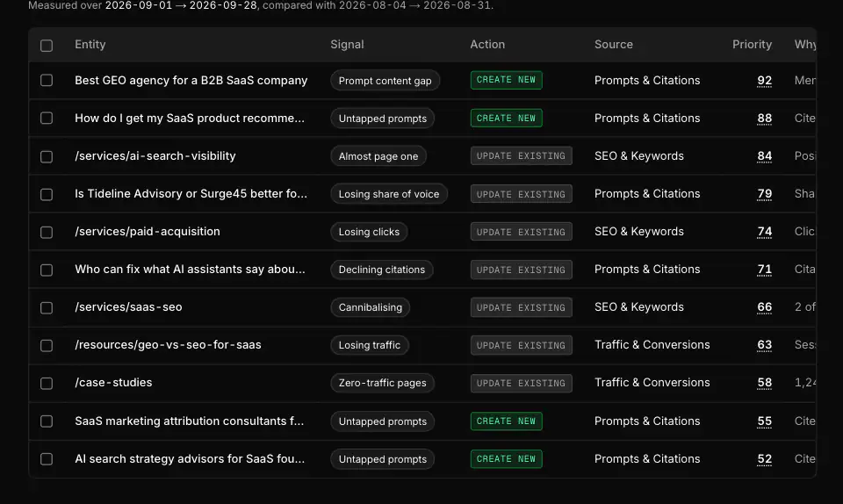Image resolution: width=843 pixels, height=504 pixels.
Task: Click the Declining citations signal tag
Action: (382, 270)
